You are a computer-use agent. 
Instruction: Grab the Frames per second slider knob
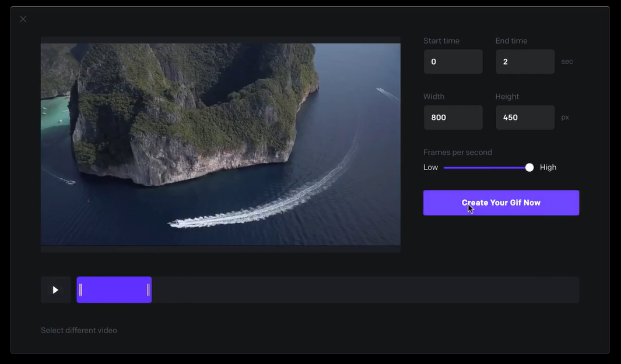click(529, 168)
